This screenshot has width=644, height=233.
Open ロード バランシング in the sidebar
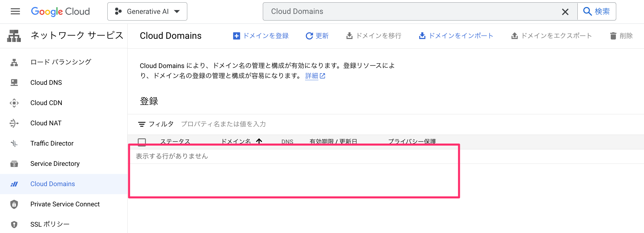click(x=64, y=62)
